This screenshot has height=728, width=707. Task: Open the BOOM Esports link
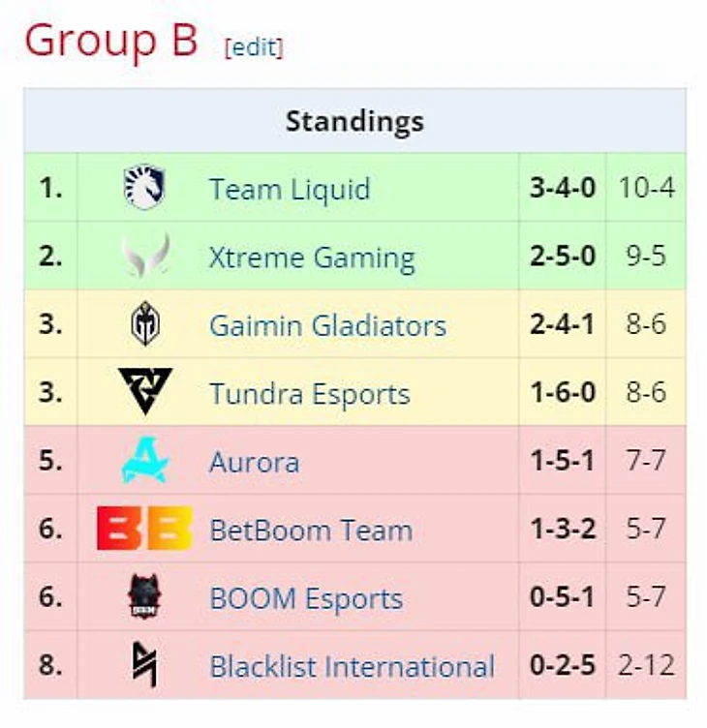click(307, 598)
